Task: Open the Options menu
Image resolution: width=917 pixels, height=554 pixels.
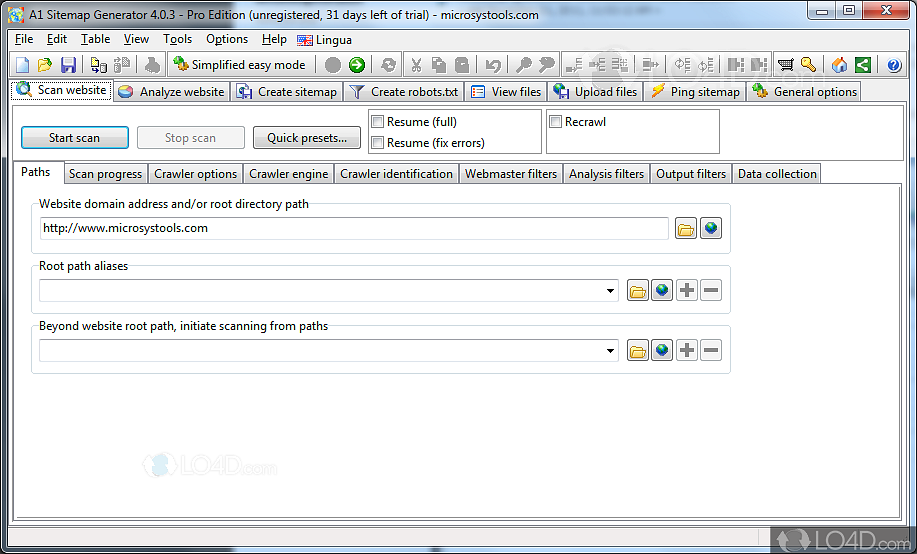Action: (227, 39)
